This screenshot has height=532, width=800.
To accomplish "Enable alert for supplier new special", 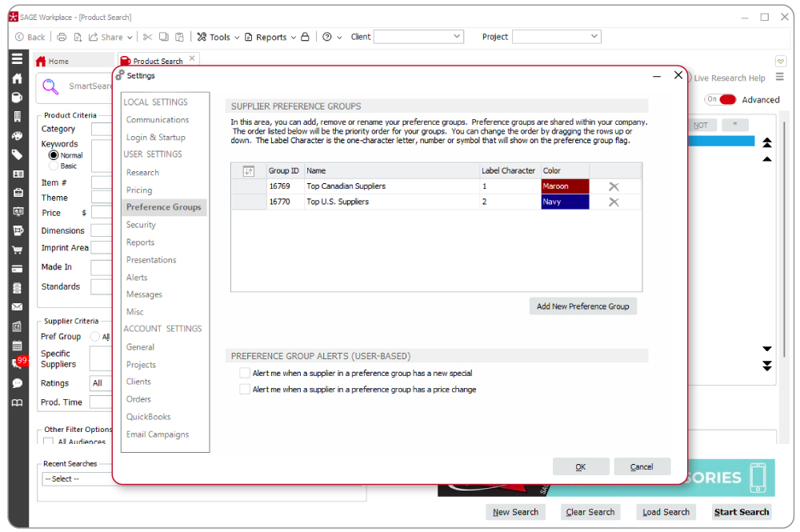I will tap(245, 373).
